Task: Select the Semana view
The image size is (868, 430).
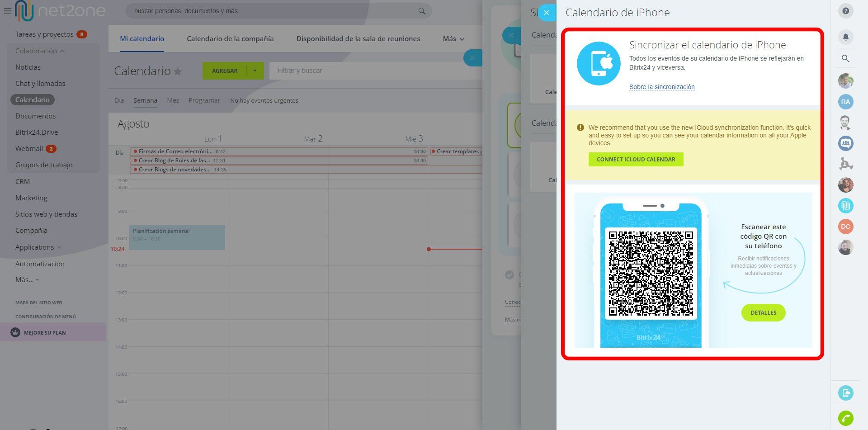Action: click(145, 100)
